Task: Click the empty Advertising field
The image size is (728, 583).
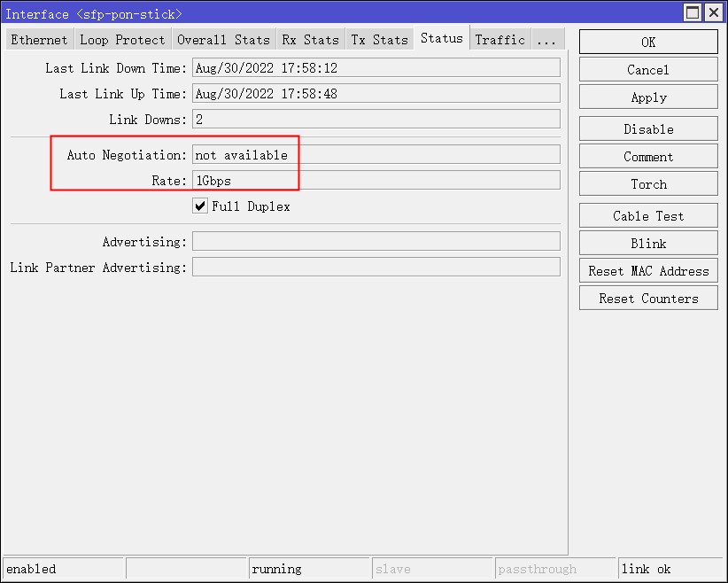Action: (x=376, y=241)
